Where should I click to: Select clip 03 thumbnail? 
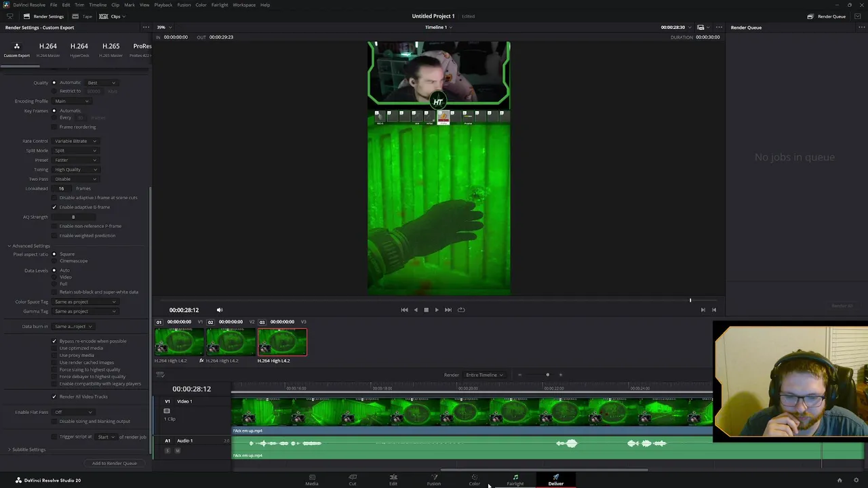click(x=282, y=342)
